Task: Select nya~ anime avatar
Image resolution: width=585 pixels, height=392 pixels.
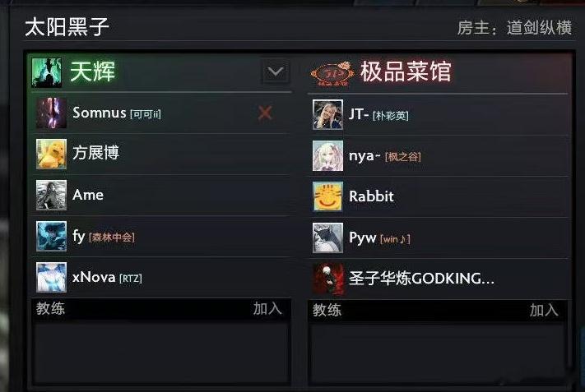Action: 327,156
